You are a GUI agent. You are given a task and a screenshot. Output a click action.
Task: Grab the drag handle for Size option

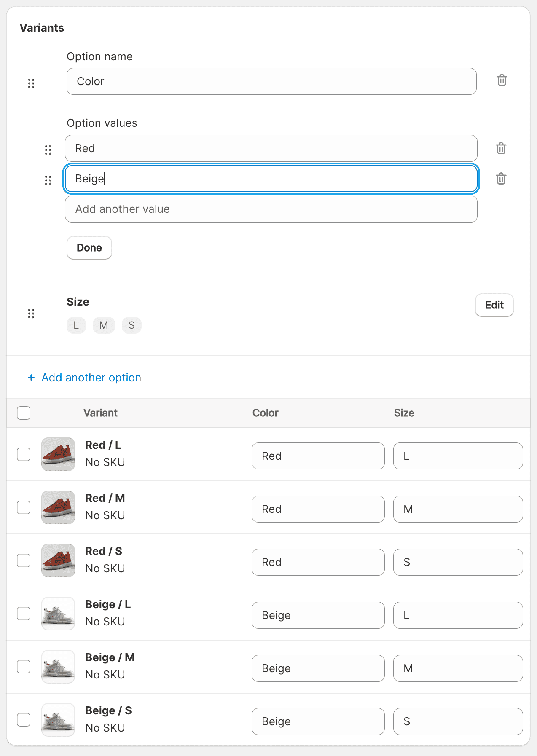click(31, 313)
